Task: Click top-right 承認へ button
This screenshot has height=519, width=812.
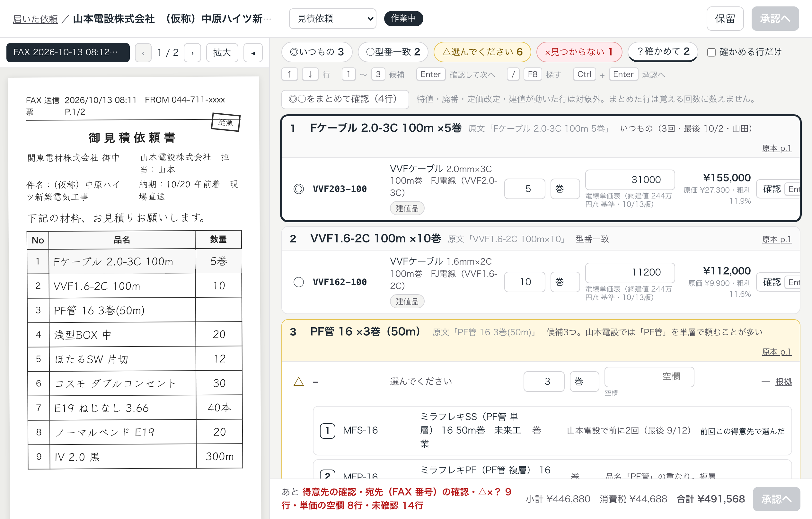Action: [775, 19]
